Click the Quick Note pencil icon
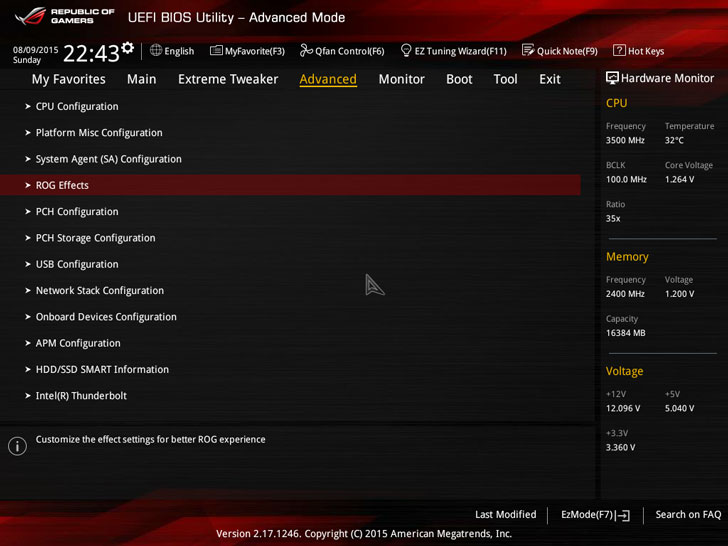728x546 pixels. point(528,50)
